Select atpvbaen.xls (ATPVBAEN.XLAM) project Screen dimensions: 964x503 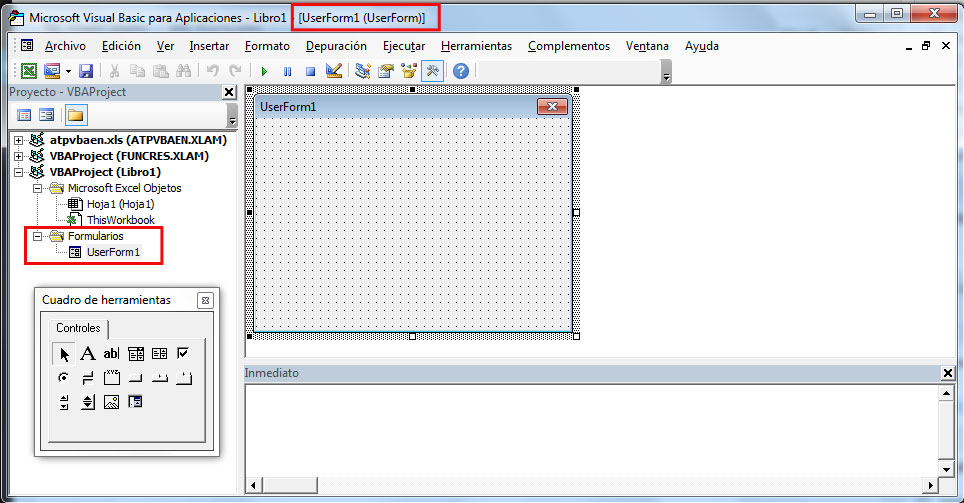coord(138,140)
